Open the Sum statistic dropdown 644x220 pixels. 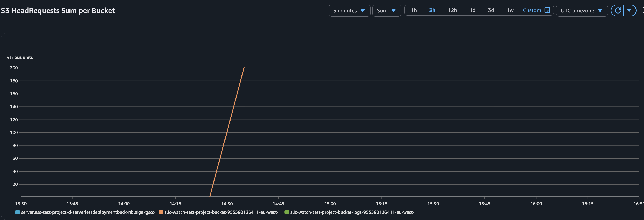[387, 11]
